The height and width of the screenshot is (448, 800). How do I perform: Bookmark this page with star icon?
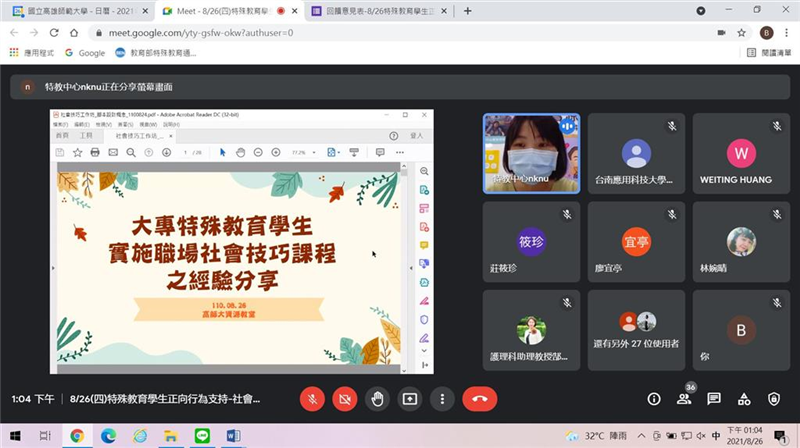[x=741, y=33]
